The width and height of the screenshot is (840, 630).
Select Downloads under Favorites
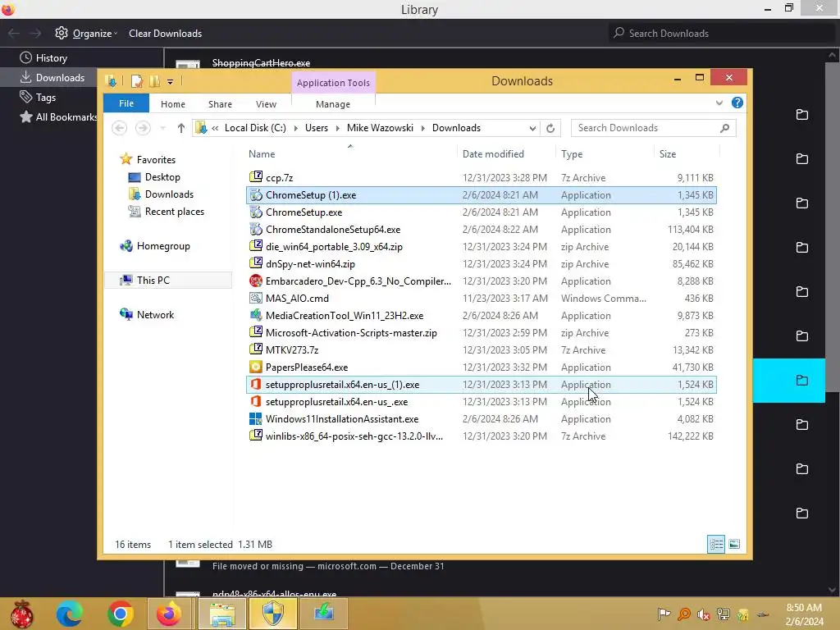169,194
